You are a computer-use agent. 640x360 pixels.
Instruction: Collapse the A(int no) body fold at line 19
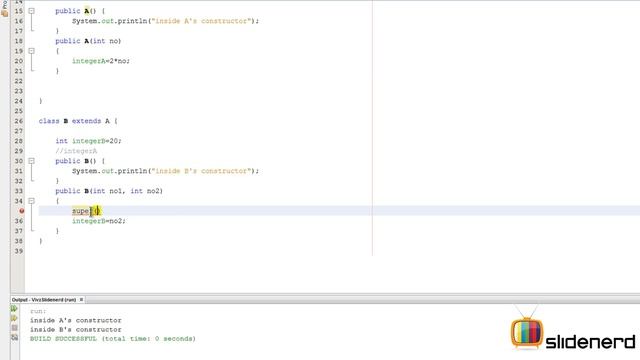click(31, 51)
